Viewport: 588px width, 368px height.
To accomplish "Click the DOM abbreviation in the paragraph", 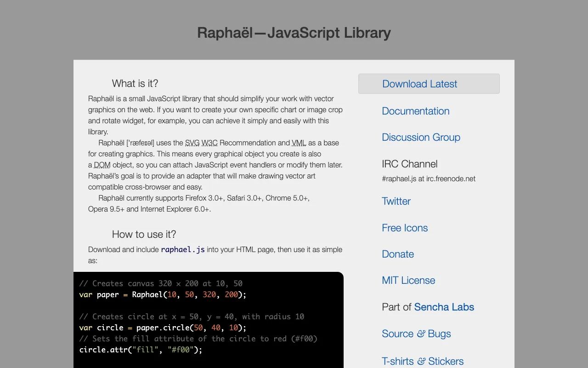I will (x=102, y=165).
